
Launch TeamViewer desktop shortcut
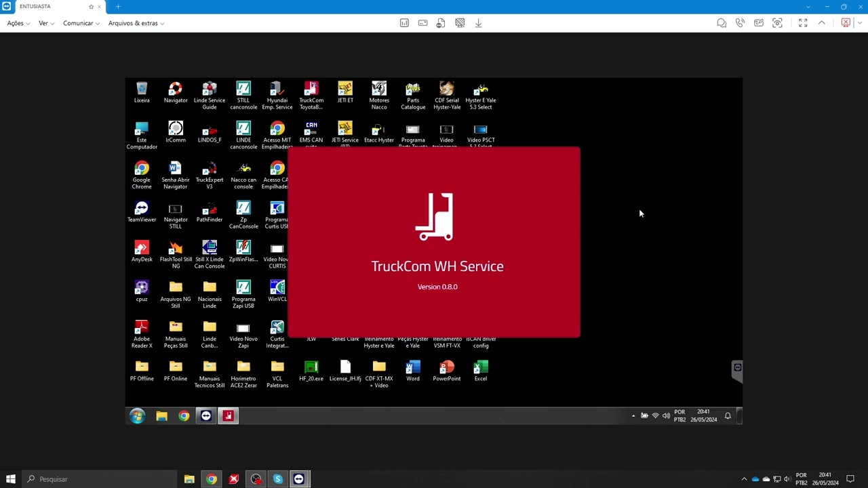tap(142, 211)
